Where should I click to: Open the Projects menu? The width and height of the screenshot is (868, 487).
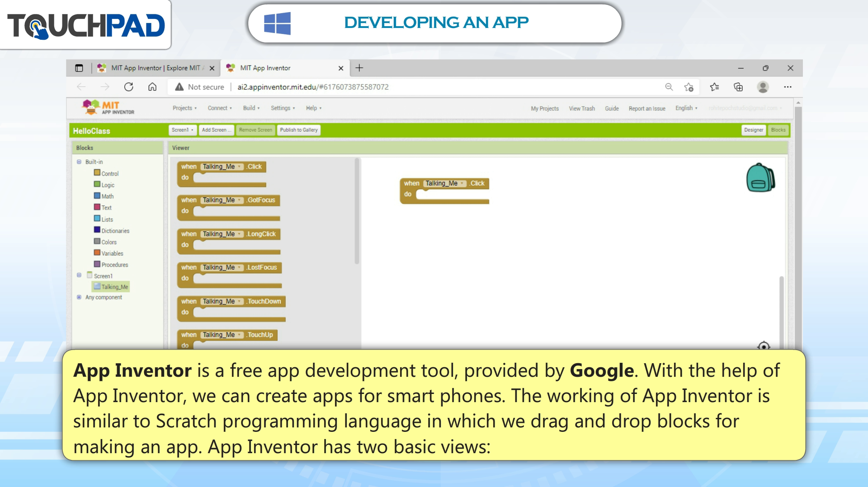pos(184,108)
